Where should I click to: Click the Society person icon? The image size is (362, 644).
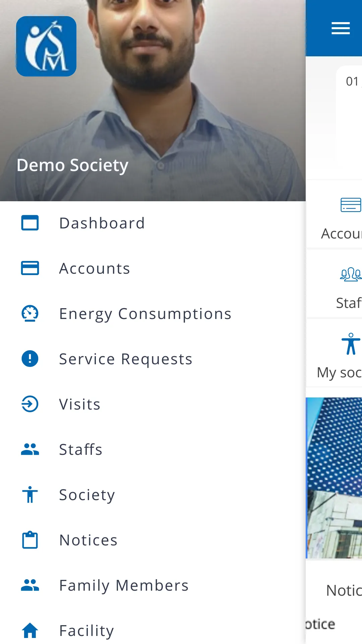click(30, 495)
